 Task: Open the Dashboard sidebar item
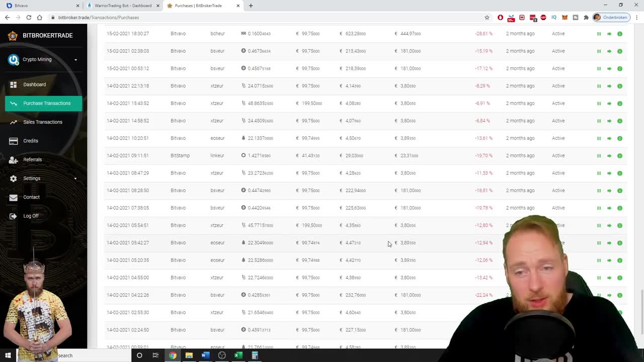click(34, 84)
